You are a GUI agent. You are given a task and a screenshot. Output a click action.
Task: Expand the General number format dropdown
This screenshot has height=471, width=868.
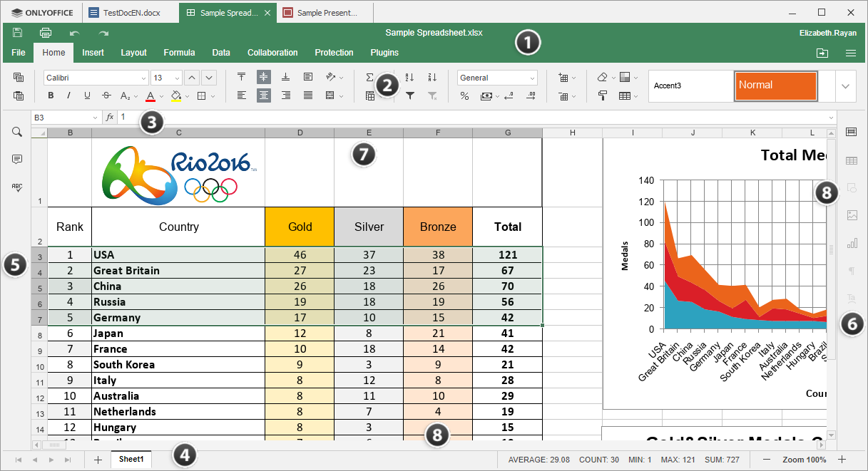[532, 77]
